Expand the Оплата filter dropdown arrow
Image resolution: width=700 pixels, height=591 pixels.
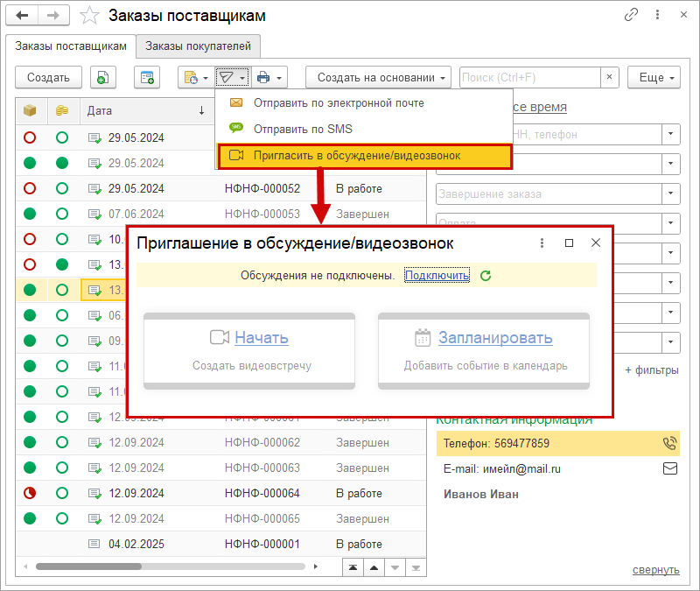tap(670, 222)
